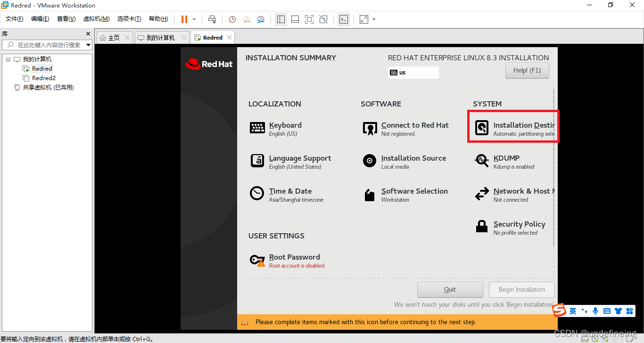Click the orange warning message bar

397,322
